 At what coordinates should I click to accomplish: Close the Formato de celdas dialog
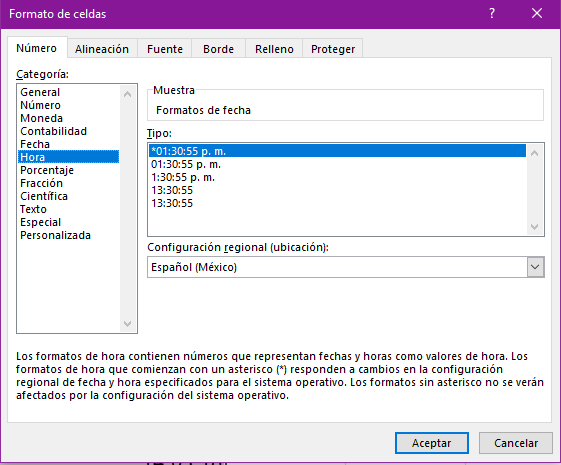click(x=537, y=14)
